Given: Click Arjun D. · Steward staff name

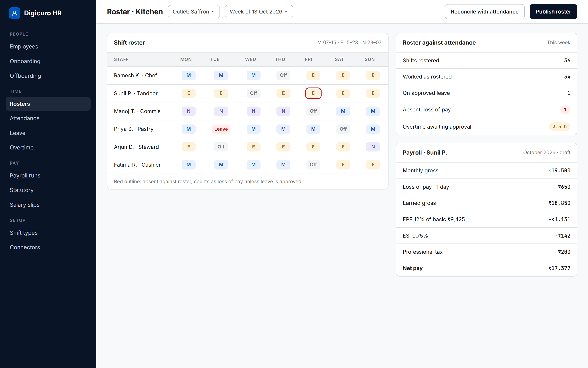Looking at the screenshot, I should click(x=136, y=147).
